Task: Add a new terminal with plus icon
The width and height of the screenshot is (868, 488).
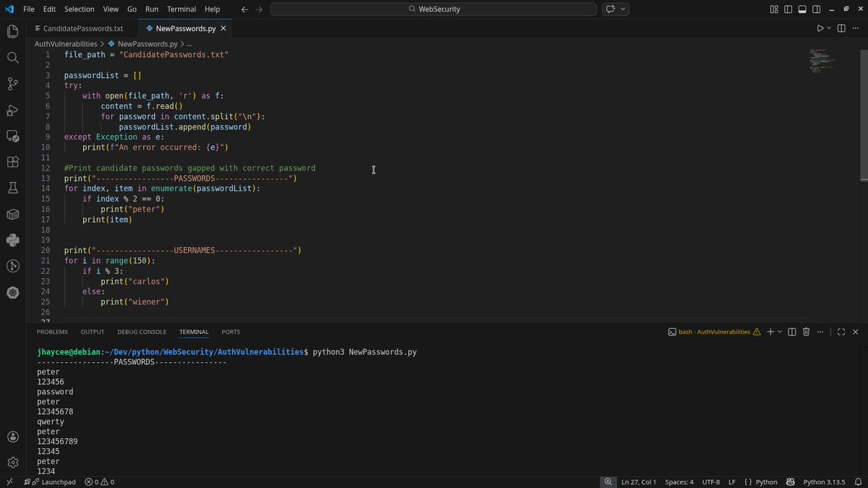Action: (x=770, y=332)
